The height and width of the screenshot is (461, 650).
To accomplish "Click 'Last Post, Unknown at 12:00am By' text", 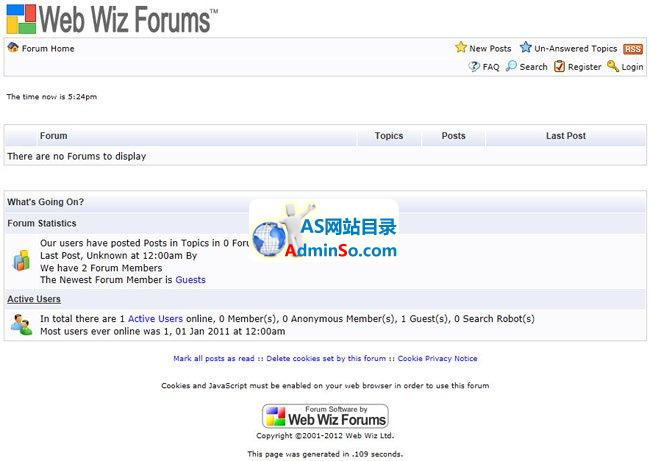I will click(x=119, y=255).
